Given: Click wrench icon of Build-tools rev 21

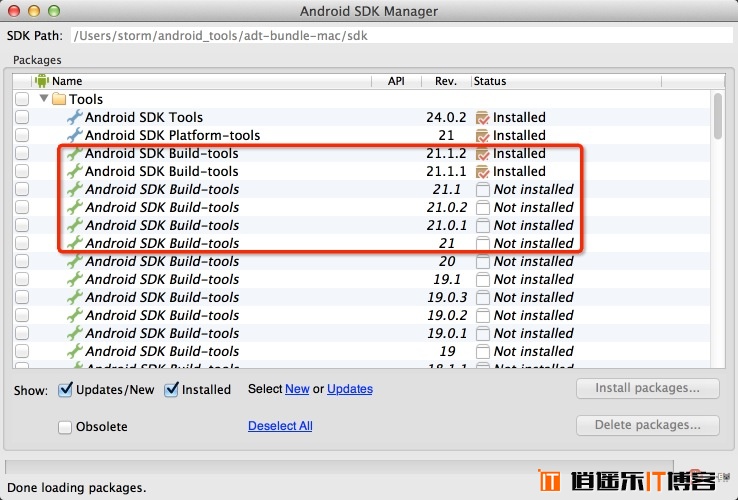Looking at the screenshot, I should click(75, 243).
